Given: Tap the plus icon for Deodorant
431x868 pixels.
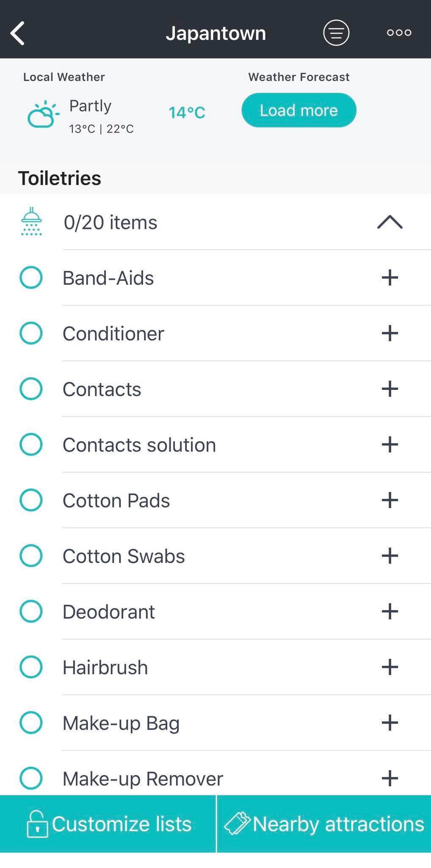Looking at the screenshot, I should [x=390, y=612].
